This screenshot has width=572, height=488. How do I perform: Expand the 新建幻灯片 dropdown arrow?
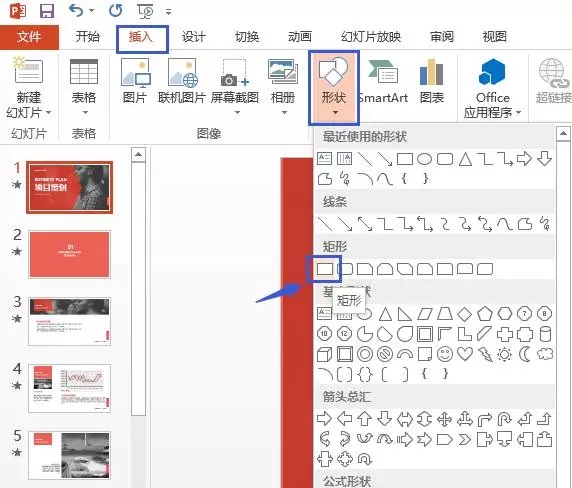pyautogui.click(x=49, y=112)
